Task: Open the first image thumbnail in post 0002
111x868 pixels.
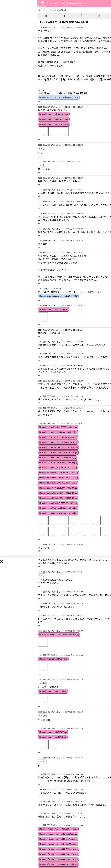Action: pos(43,132)
